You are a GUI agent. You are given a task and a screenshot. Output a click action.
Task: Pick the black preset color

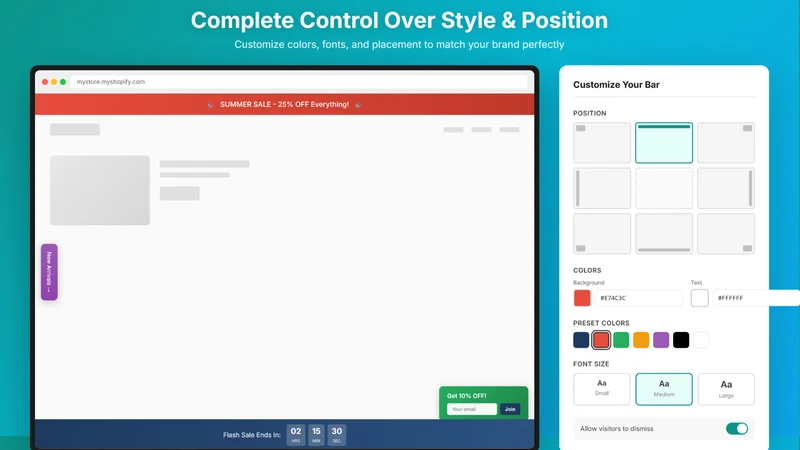[x=681, y=340]
